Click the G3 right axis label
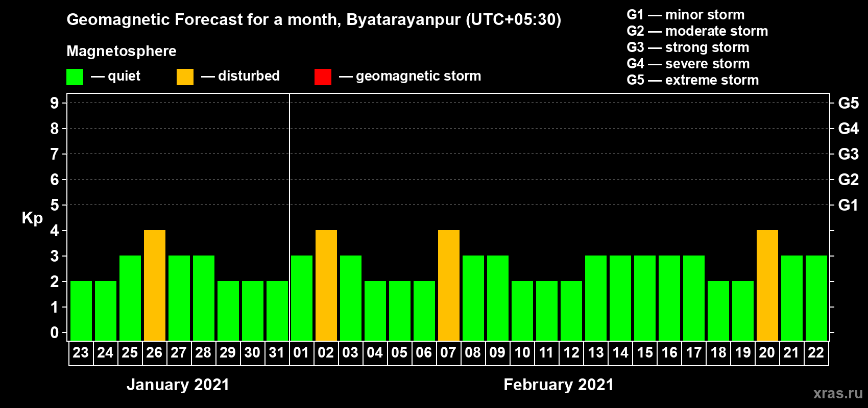The image size is (868, 408). click(849, 154)
